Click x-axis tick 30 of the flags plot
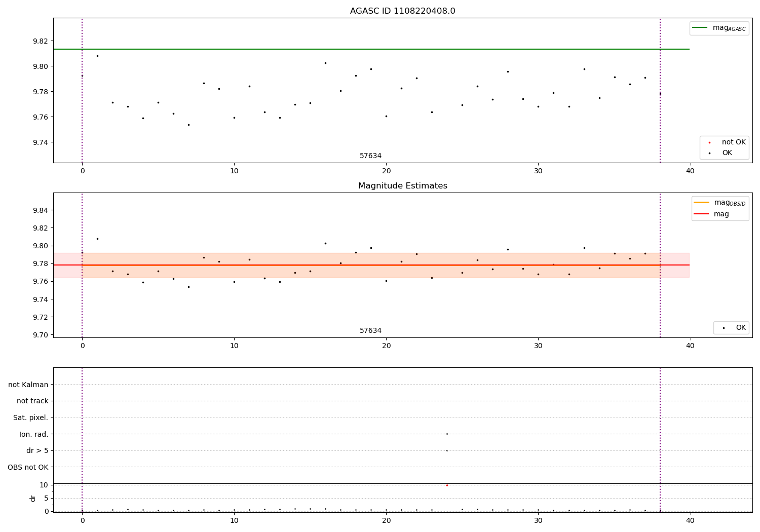The image size is (760, 532). click(538, 520)
